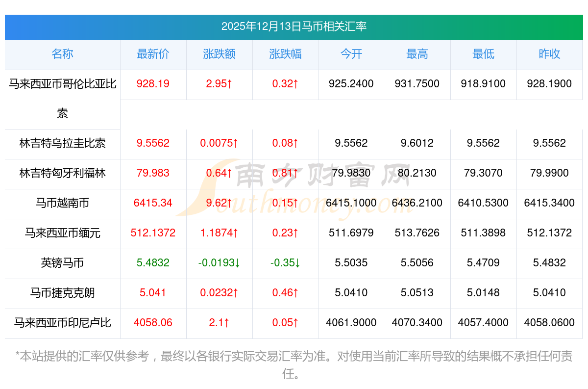Click the disclaimer starting *本站提供的汇率仅供参考
The height and width of the screenshot is (389, 588).
(x=294, y=365)
